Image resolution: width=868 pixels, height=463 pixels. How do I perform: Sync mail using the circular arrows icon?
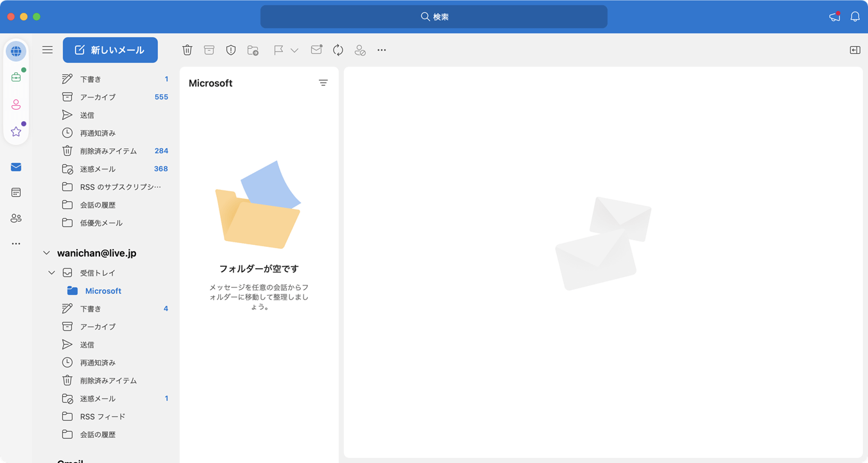click(338, 50)
